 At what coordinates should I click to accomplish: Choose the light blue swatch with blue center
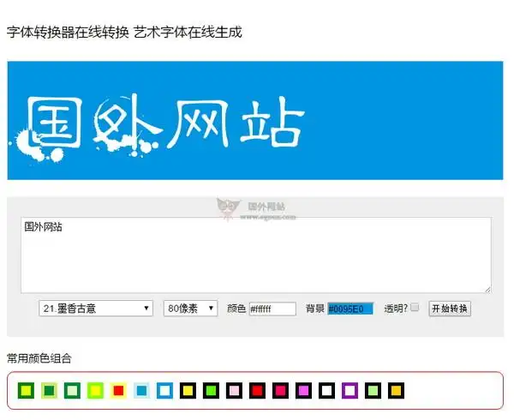coord(141,391)
